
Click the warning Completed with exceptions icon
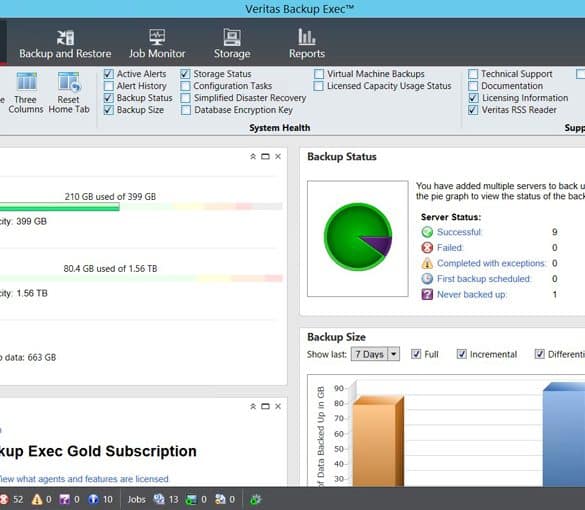click(x=427, y=263)
